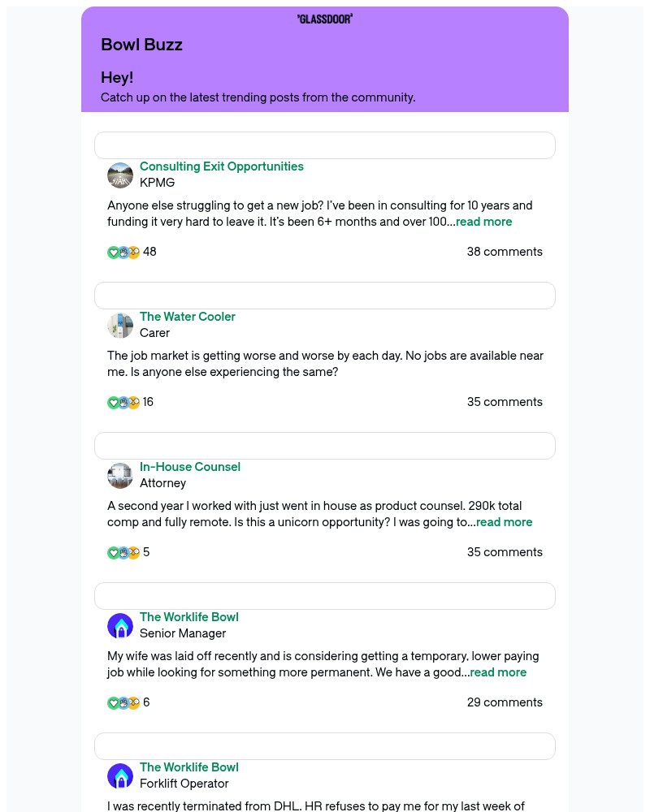The width and height of the screenshot is (650, 812).
Task: Click the empty rounded box above the KPMG post
Action: pyautogui.click(x=324, y=145)
